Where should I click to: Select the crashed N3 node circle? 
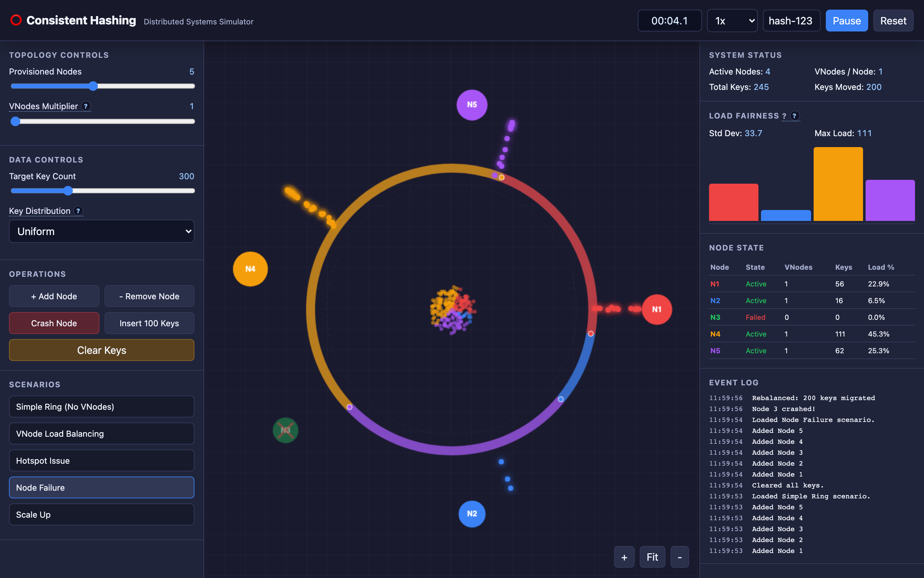coord(286,430)
